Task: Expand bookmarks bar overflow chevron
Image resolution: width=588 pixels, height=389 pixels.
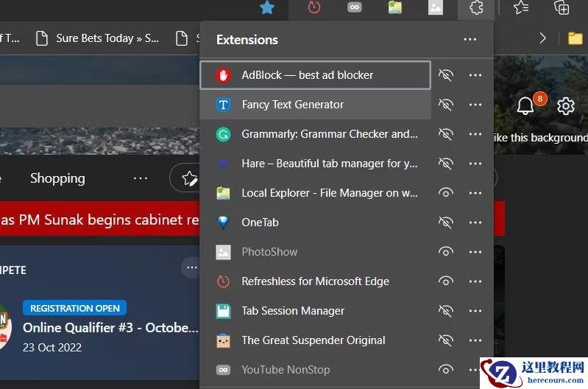Action: 542,38
